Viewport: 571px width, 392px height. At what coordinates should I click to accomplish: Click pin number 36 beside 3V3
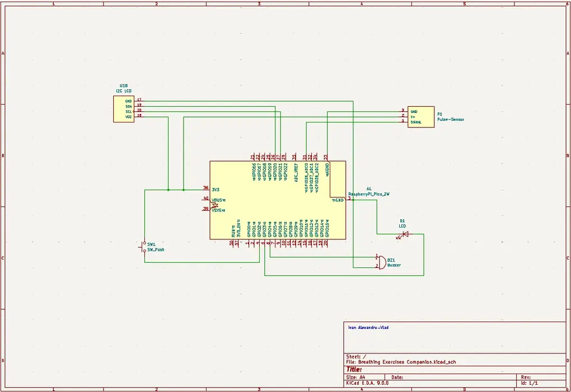pyautogui.click(x=206, y=188)
